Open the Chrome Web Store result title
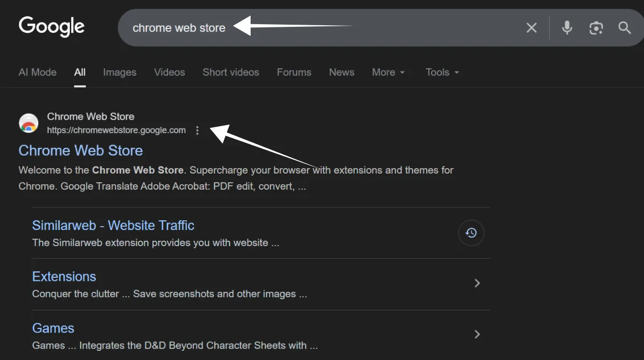 click(80, 150)
